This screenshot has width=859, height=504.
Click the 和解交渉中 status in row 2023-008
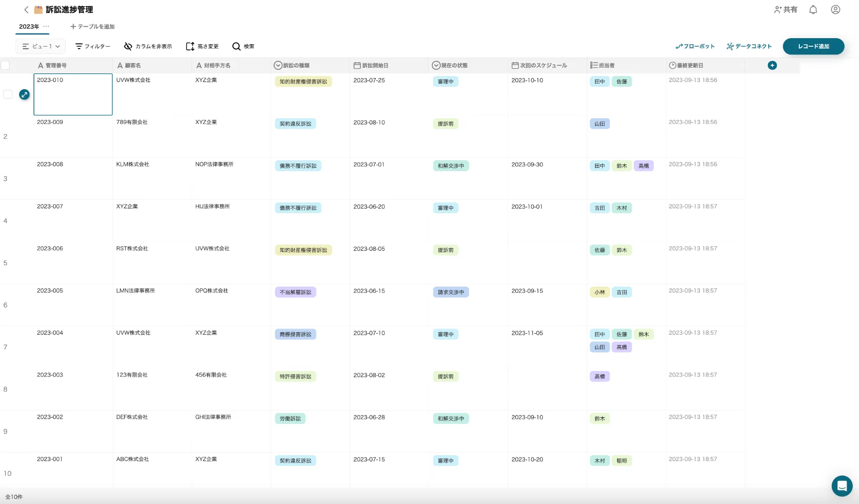pos(451,166)
